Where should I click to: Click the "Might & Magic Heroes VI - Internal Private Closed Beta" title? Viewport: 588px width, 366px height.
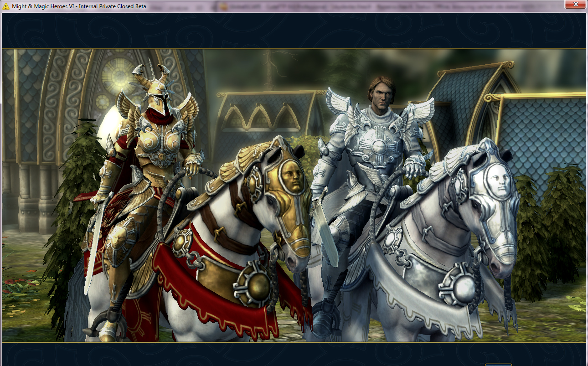79,6
